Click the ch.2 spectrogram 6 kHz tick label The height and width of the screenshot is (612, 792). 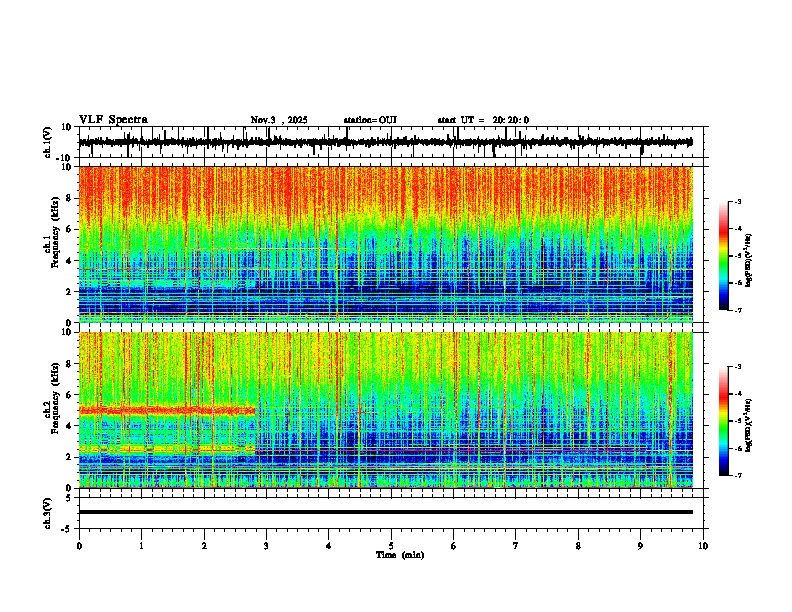point(70,395)
